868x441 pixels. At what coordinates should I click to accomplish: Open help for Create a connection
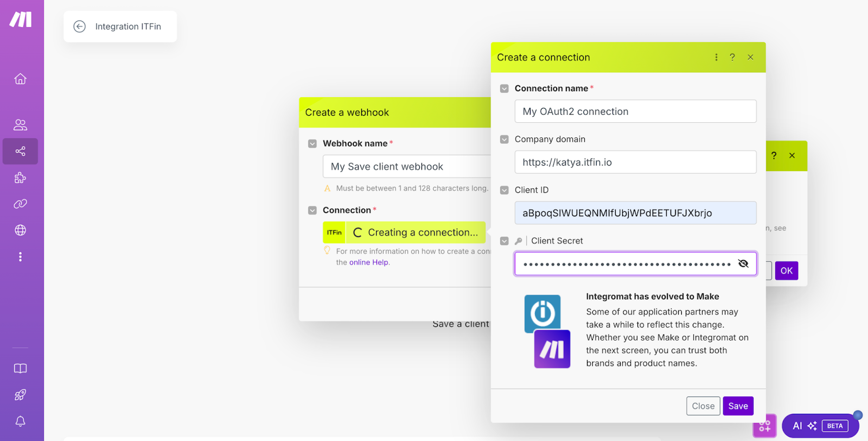732,57
